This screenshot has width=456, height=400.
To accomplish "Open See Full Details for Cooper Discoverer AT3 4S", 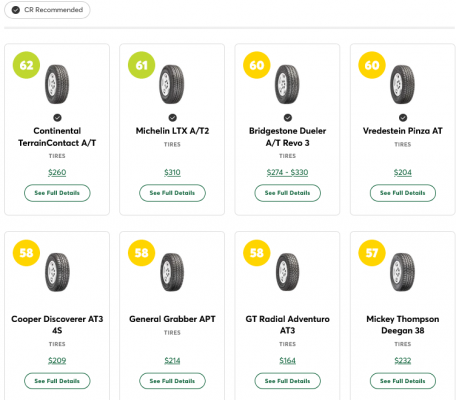I will click(x=57, y=381).
